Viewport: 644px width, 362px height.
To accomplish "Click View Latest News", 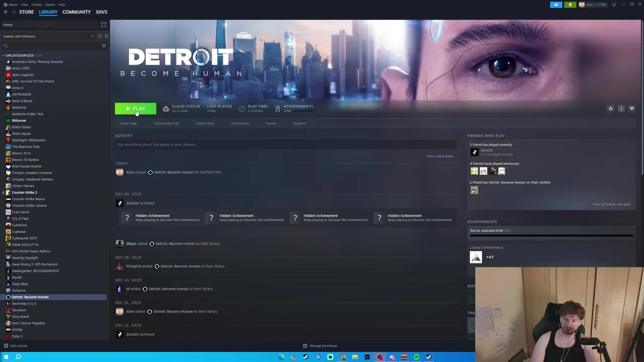I will pos(440,156).
